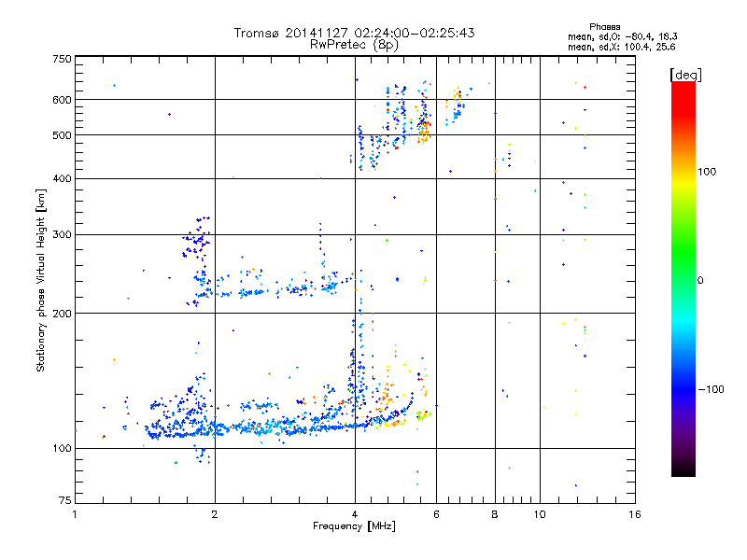The image size is (747, 560).
Task: Click the "Stationary phase Virtual Height [km]" label
Action: tap(41, 280)
